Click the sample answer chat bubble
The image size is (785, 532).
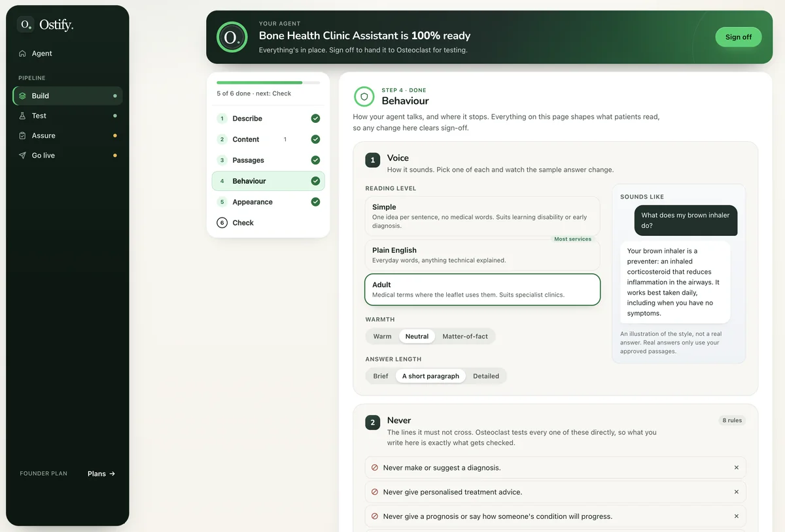tap(675, 282)
